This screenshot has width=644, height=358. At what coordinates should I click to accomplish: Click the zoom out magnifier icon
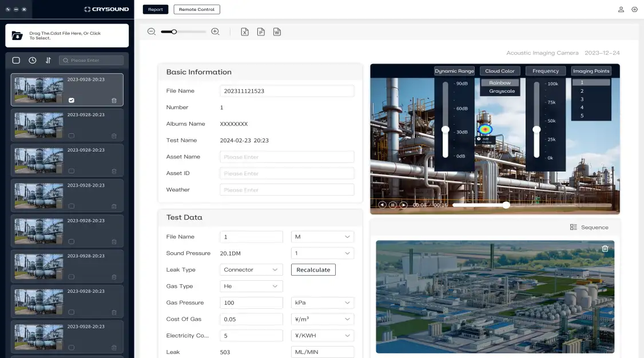tap(152, 32)
